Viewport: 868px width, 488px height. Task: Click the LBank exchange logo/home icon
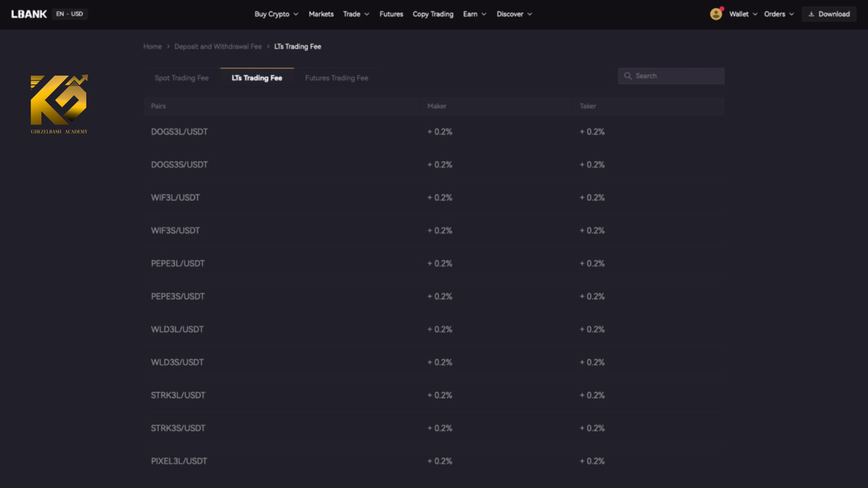click(28, 14)
